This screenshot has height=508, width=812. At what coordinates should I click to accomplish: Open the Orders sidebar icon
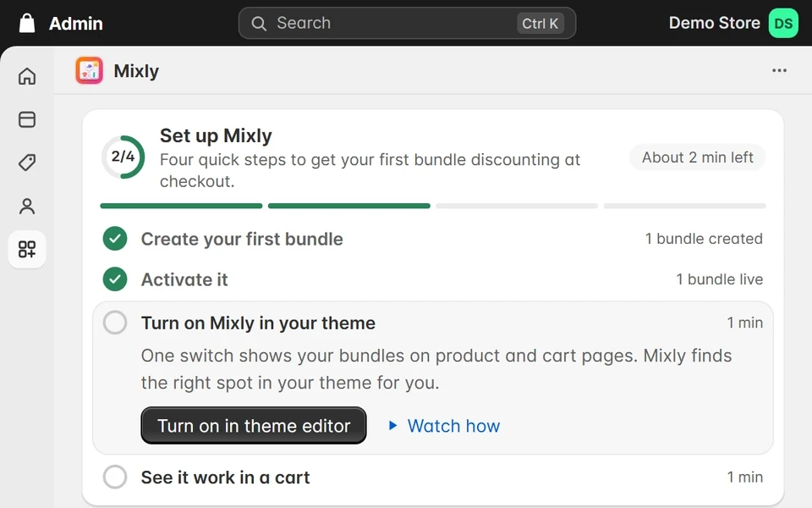[27, 119]
